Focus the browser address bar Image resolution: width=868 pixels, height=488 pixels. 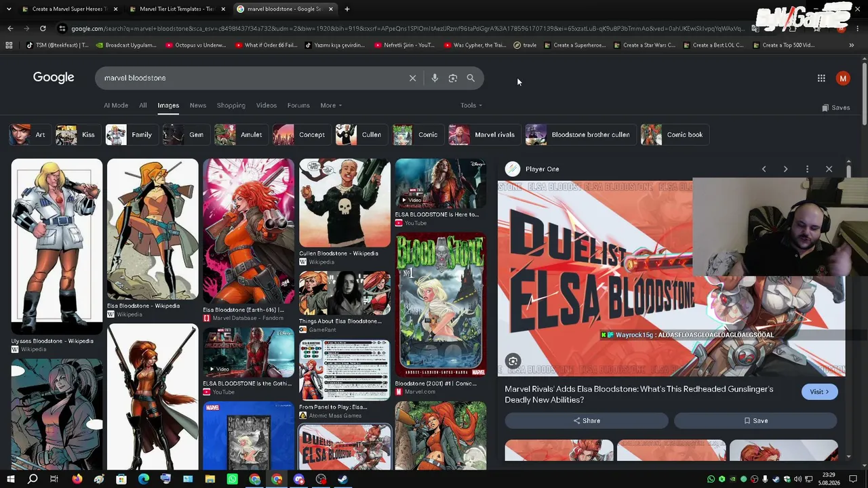[x=407, y=28]
